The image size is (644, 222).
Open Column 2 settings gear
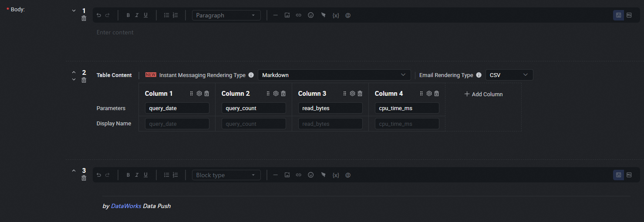click(x=276, y=94)
